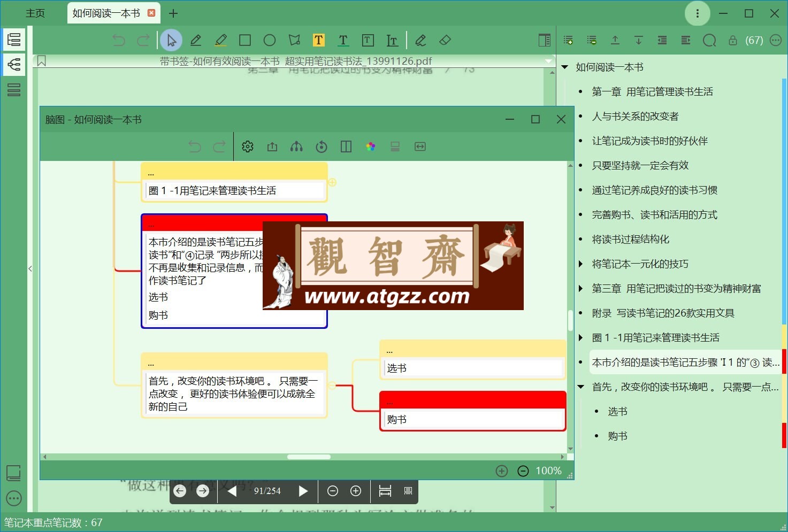Select the highlighter marker tool

point(220,40)
